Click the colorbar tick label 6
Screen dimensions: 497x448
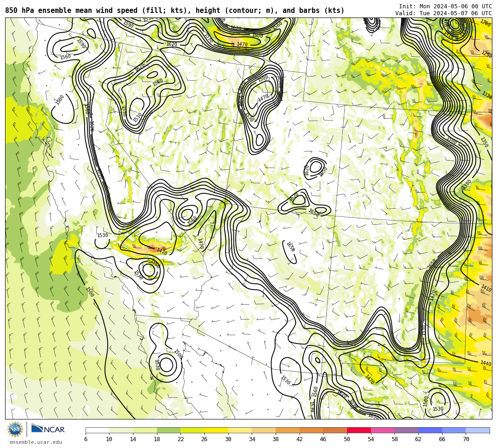coord(86,439)
